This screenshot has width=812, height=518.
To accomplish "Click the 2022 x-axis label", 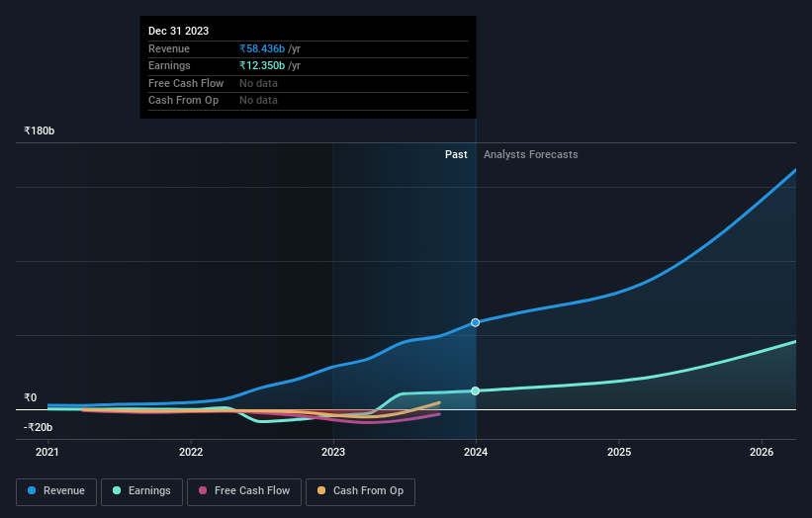I will (191, 452).
